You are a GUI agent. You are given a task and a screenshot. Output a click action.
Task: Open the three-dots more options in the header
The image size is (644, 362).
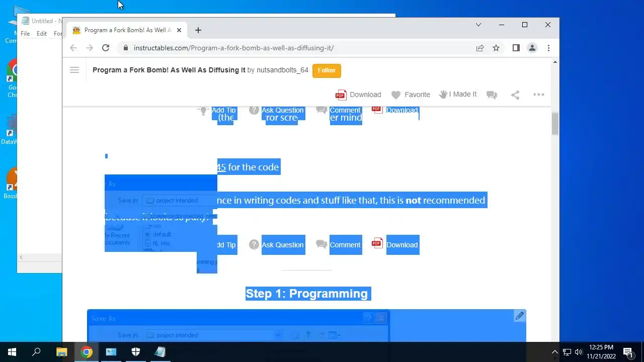[538, 95]
